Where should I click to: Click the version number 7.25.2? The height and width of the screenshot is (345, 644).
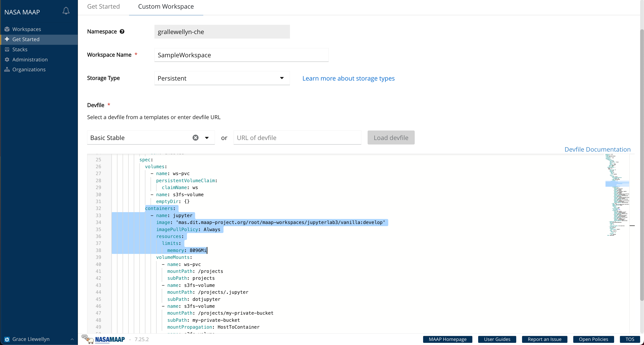[142, 339]
